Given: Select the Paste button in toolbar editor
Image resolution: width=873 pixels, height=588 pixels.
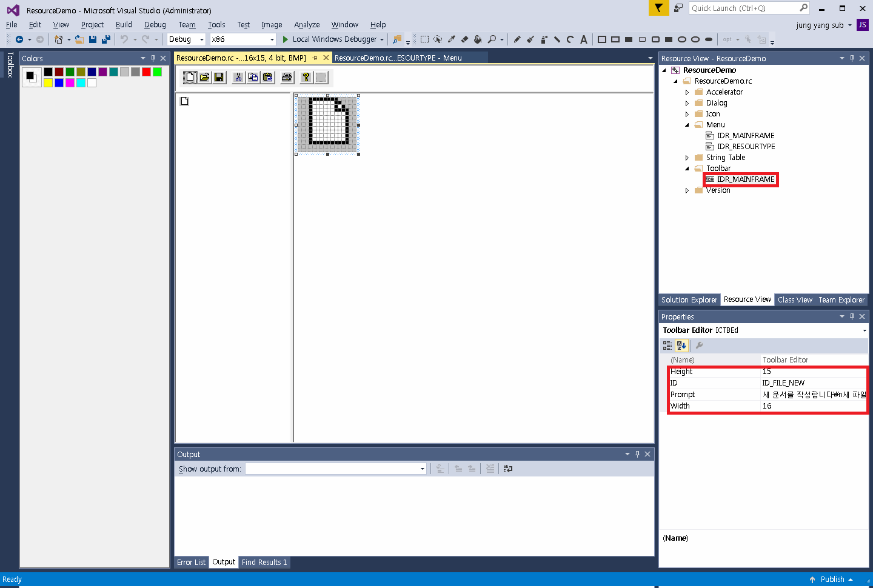Looking at the screenshot, I should tap(267, 77).
